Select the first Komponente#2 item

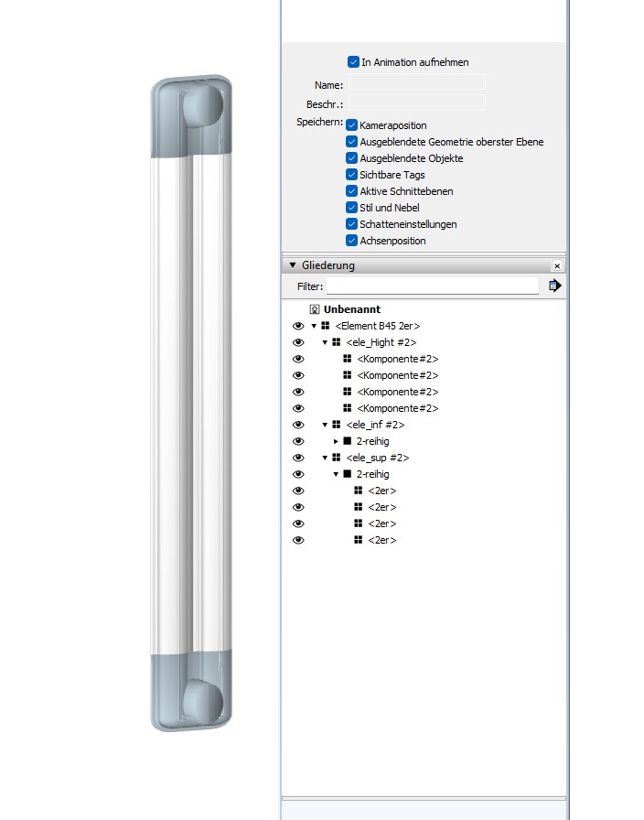point(397,359)
